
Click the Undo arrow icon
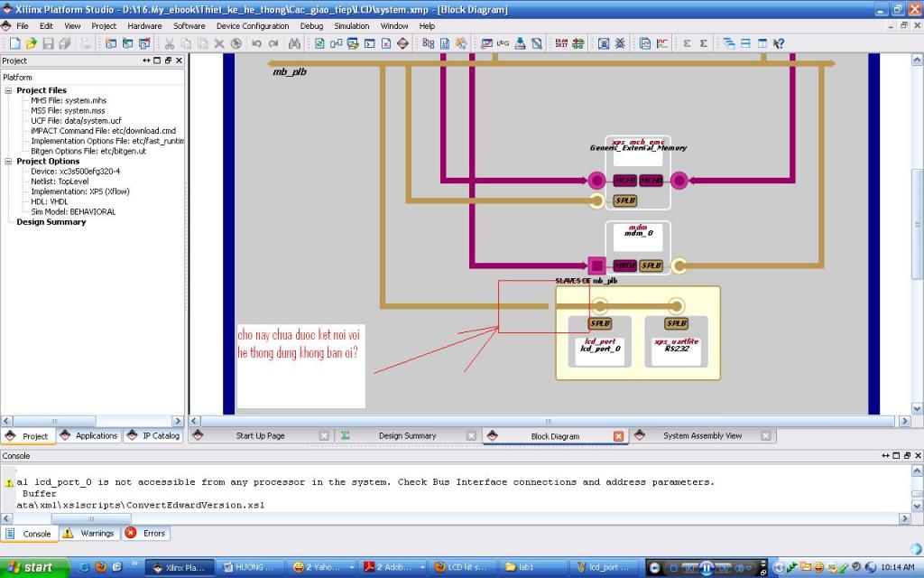click(256, 43)
